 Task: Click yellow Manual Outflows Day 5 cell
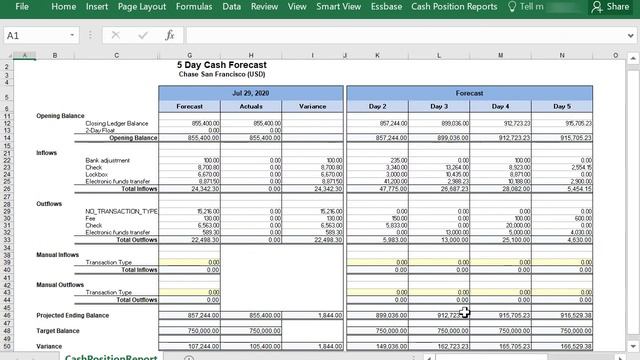tap(562, 292)
